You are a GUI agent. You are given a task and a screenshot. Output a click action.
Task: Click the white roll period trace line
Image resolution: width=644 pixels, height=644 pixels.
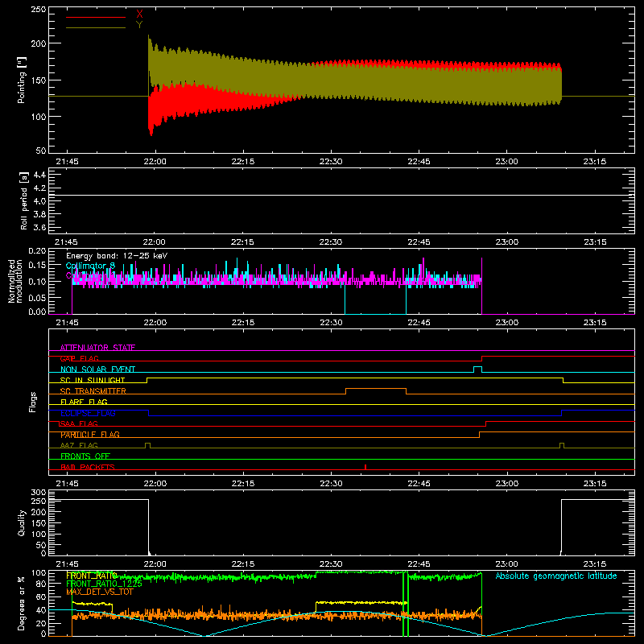click(341, 195)
